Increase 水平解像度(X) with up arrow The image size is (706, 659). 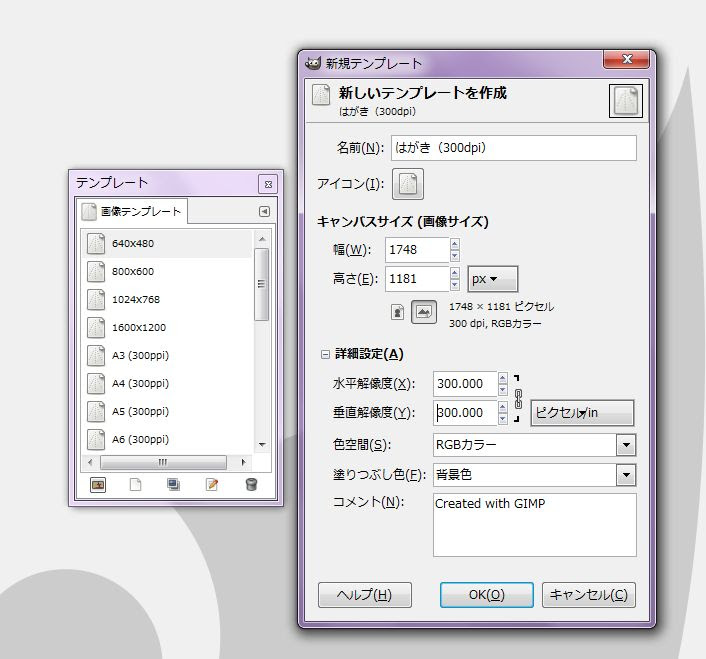coord(503,378)
